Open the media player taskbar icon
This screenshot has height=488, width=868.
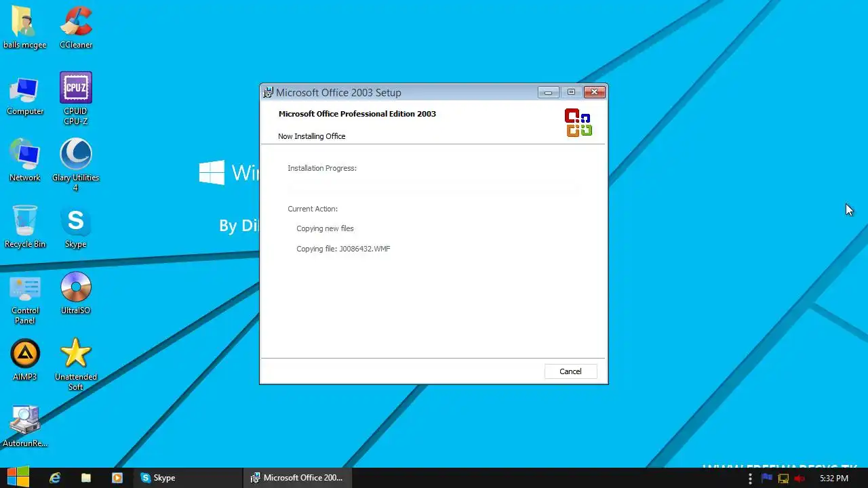pyautogui.click(x=117, y=478)
